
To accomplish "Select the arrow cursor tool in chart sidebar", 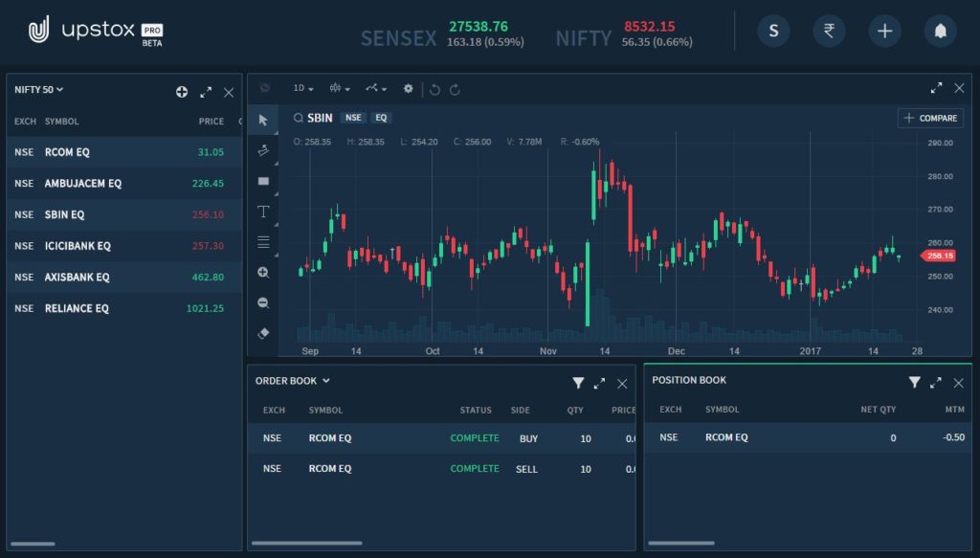I will (x=264, y=120).
